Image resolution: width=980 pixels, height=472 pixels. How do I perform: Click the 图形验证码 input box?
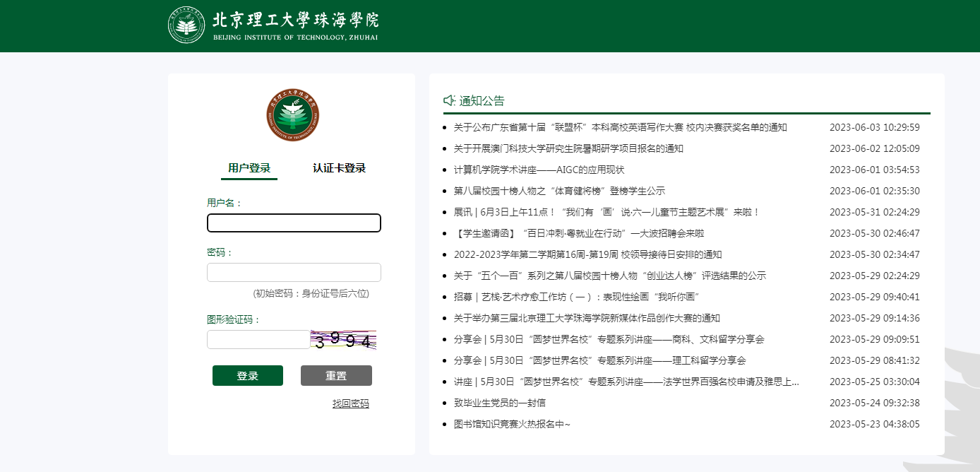click(258, 339)
